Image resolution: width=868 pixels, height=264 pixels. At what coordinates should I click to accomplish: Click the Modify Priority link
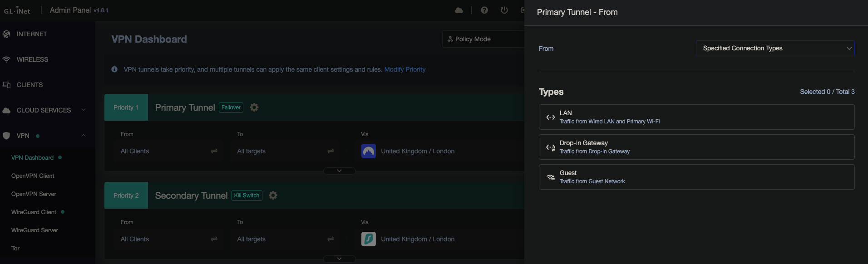click(404, 69)
